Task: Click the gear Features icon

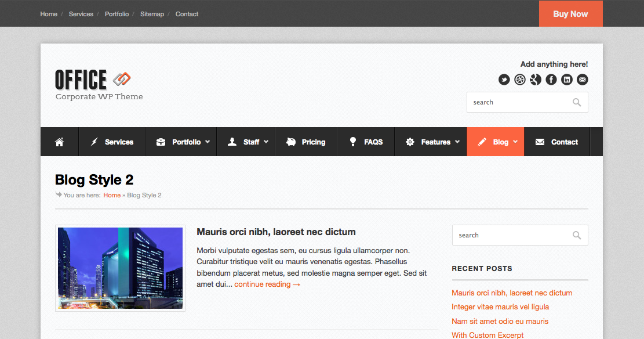Action: click(x=410, y=142)
